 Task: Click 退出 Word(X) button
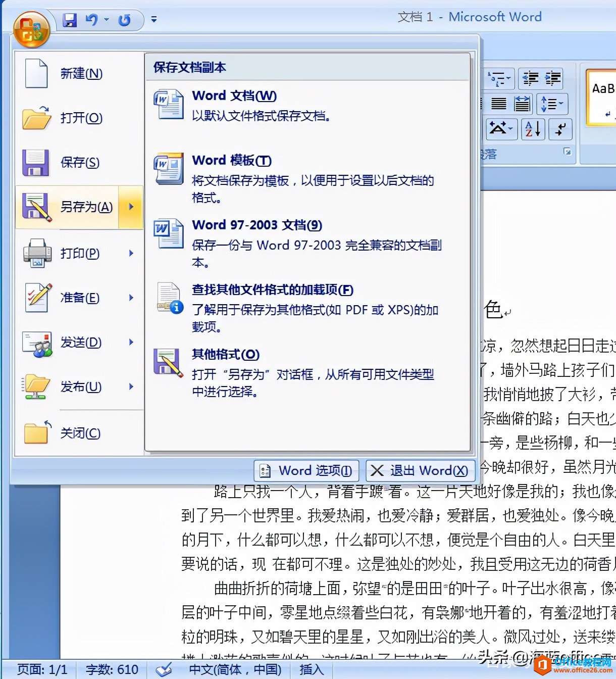(421, 471)
